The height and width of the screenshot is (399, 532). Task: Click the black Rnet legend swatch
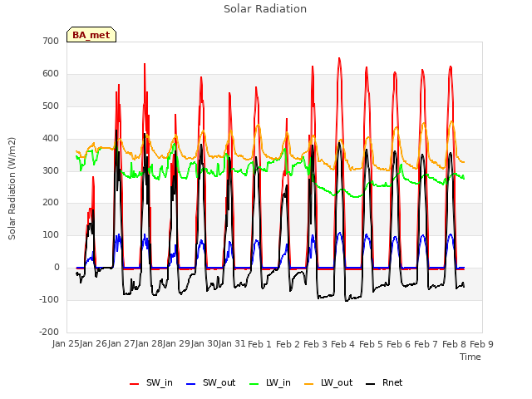[371, 384]
